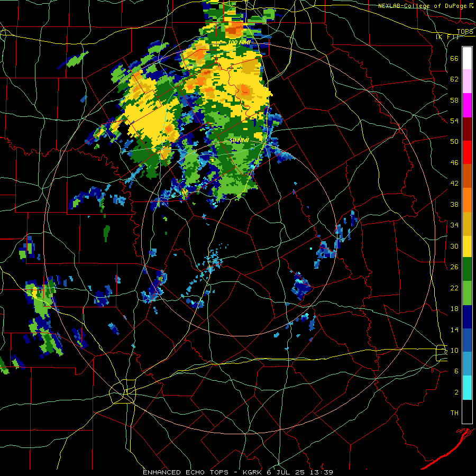Click the 22 scale value label

tap(454, 288)
